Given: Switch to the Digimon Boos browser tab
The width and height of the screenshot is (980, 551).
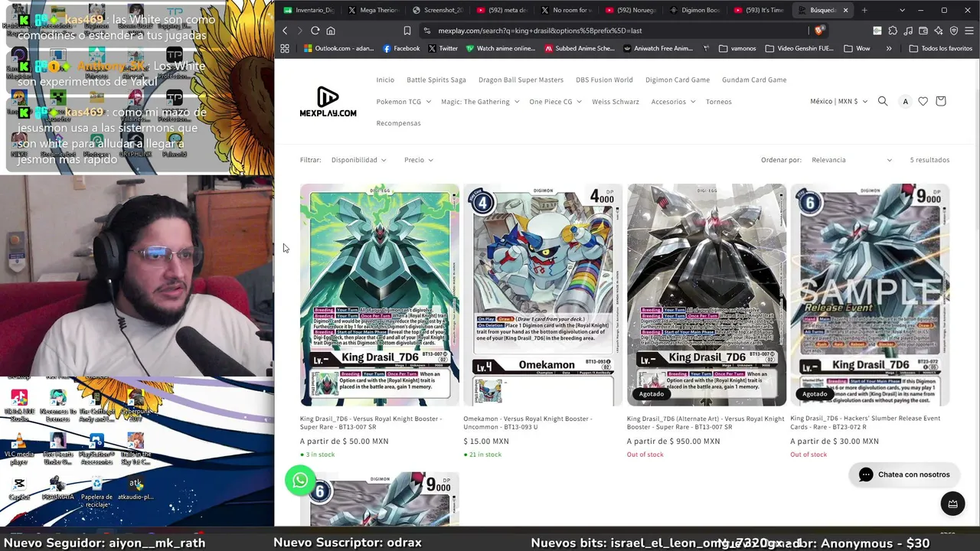Looking at the screenshot, I should pyautogui.click(x=694, y=10).
